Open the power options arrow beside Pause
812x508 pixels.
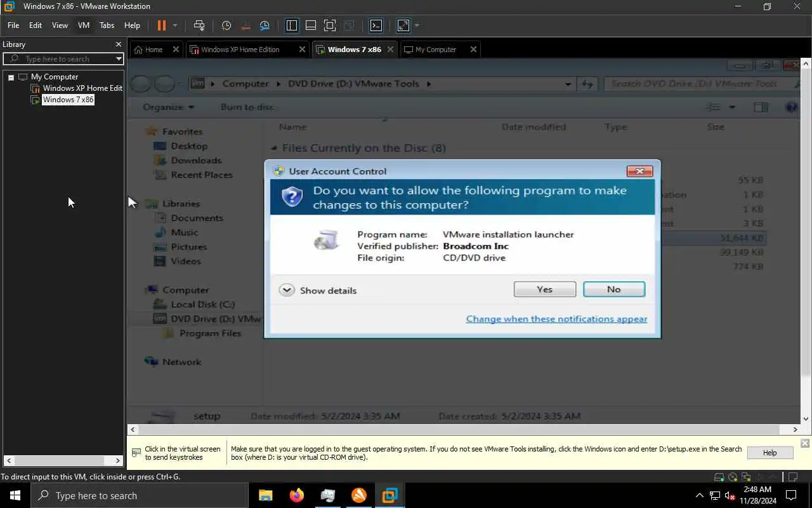point(175,25)
